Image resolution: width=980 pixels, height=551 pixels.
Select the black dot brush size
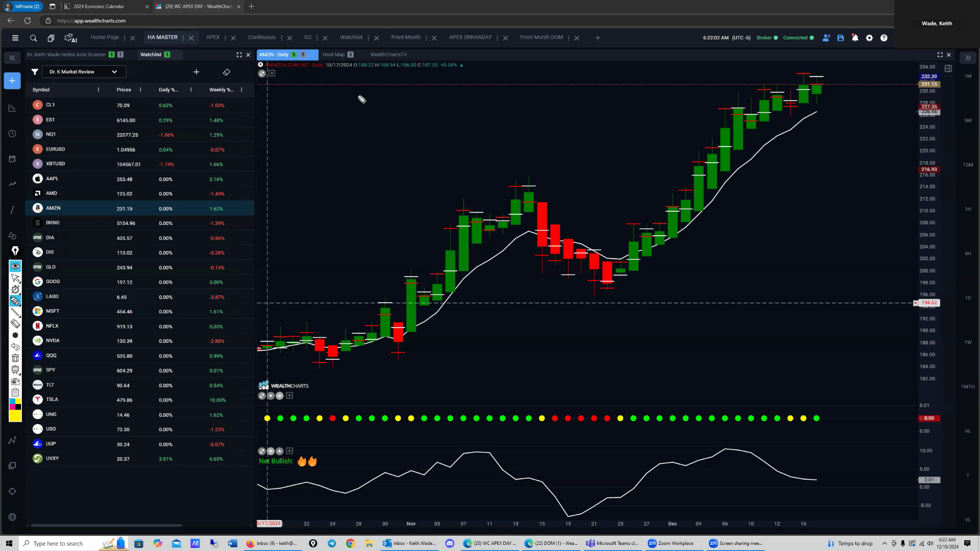pos(15,335)
